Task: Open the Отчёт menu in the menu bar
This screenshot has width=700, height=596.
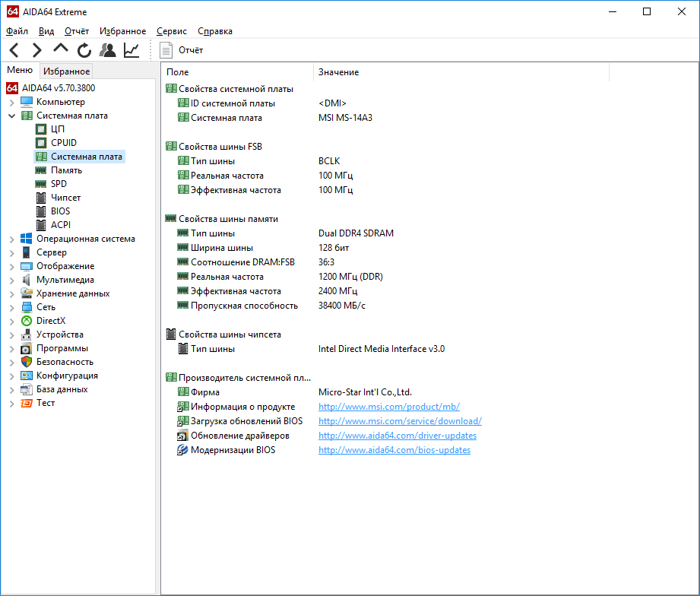Action: 77,31
